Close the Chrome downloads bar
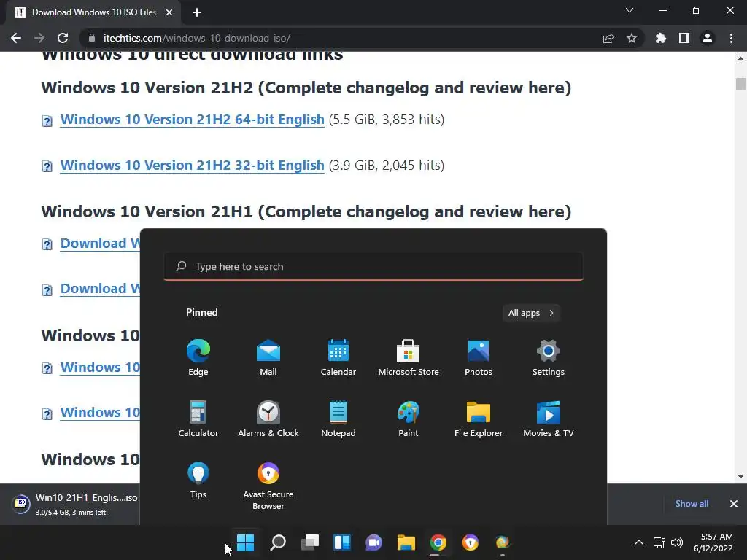 pos(734,503)
